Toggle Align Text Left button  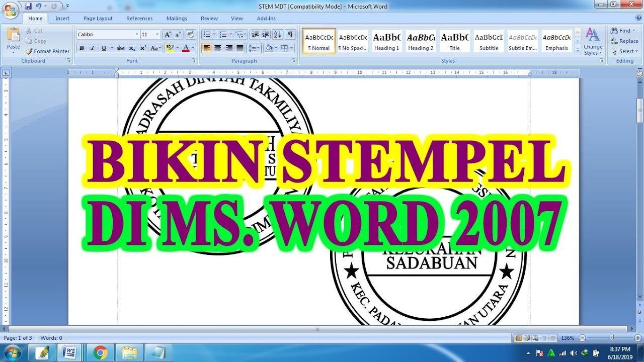coord(207,48)
